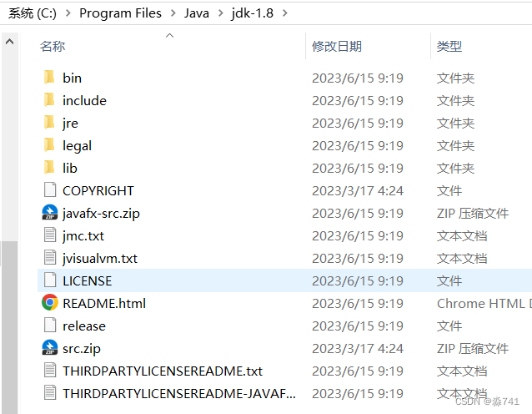532x414 pixels.
Task: Select the lib folder icon
Action: pyautogui.click(x=49, y=168)
